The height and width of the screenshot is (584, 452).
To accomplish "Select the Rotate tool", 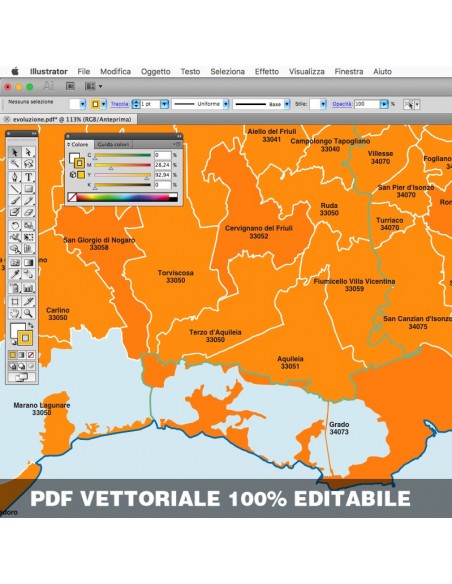I will [15, 225].
